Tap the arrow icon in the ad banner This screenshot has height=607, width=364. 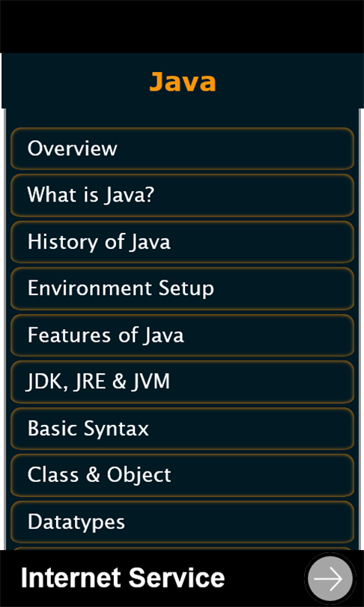click(x=330, y=579)
